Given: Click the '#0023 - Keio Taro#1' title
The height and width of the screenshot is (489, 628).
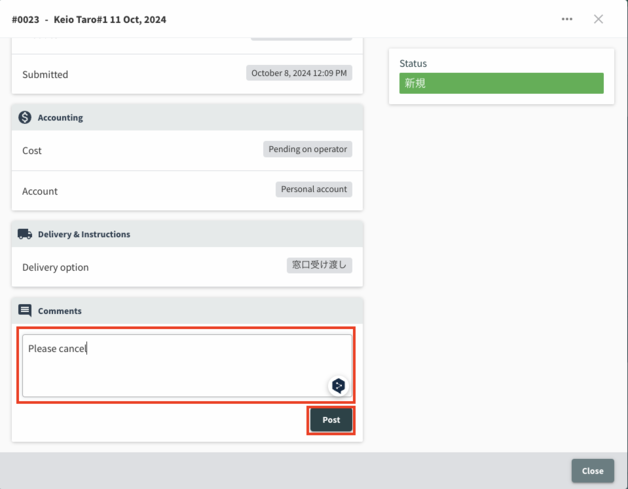Looking at the screenshot, I should pos(89,19).
